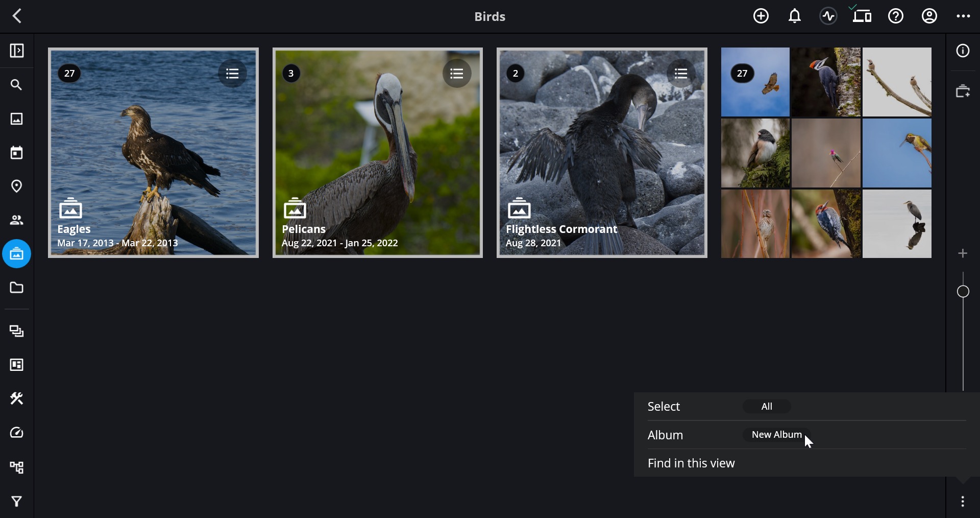Open the user account icon
The width and height of the screenshot is (980, 518).
tap(929, 16)
